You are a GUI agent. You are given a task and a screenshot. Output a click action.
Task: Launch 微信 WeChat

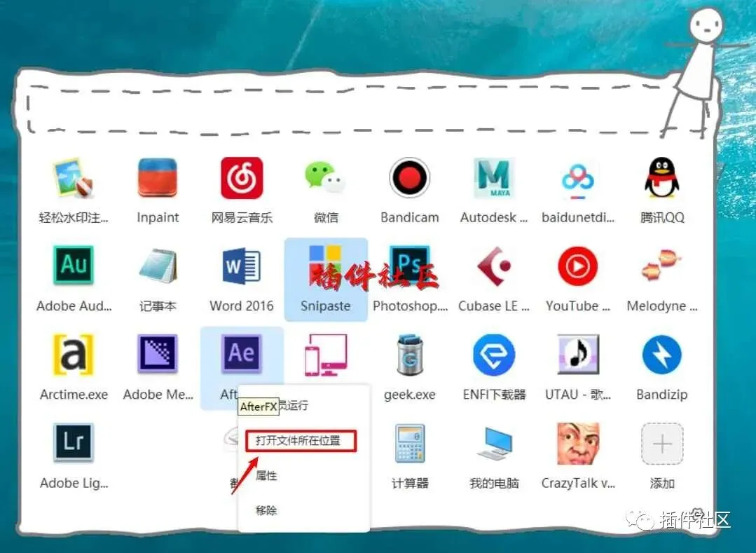point(325,178)
